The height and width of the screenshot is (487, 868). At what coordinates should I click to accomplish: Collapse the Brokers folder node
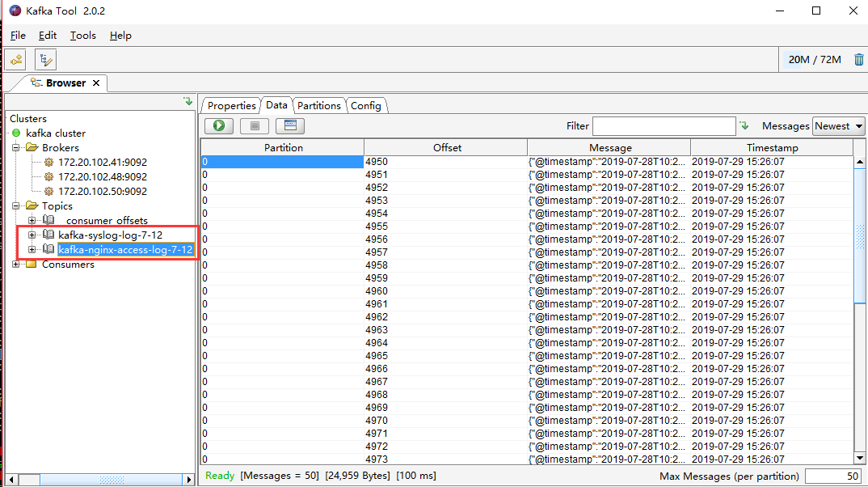(x=17, y=148)
